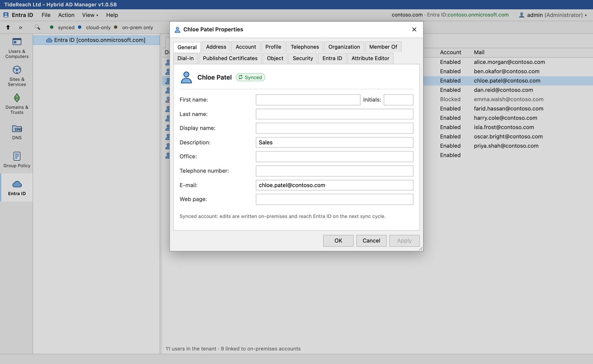
Task: Open Sites & Services sidebar section
Action: (x=17, y=76)
